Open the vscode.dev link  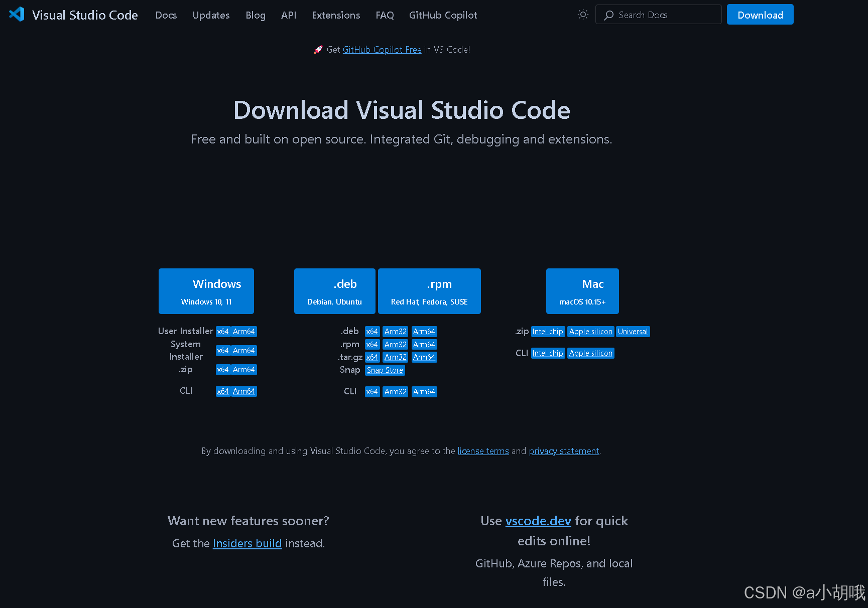pos(538,521)
